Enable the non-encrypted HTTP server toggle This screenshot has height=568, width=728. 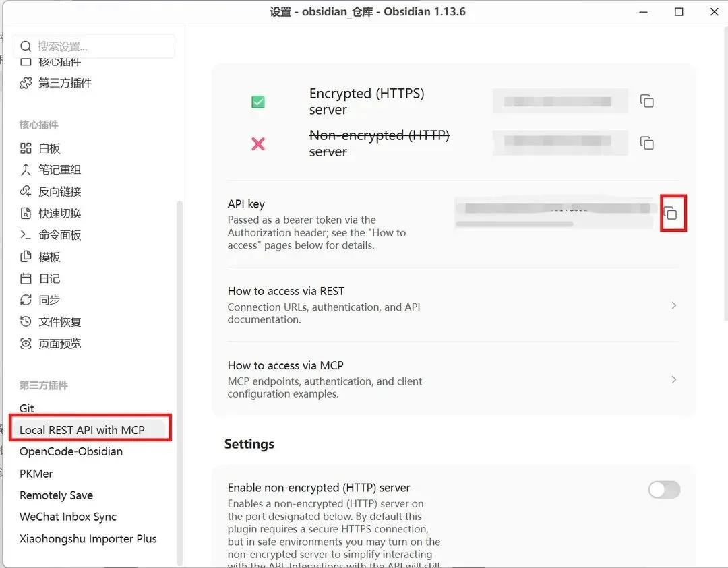click(x=665, y=490)
